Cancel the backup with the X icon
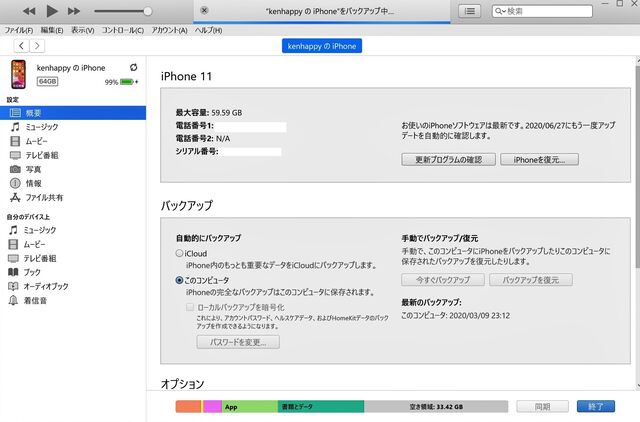640x422 pixels. [204, 11]
